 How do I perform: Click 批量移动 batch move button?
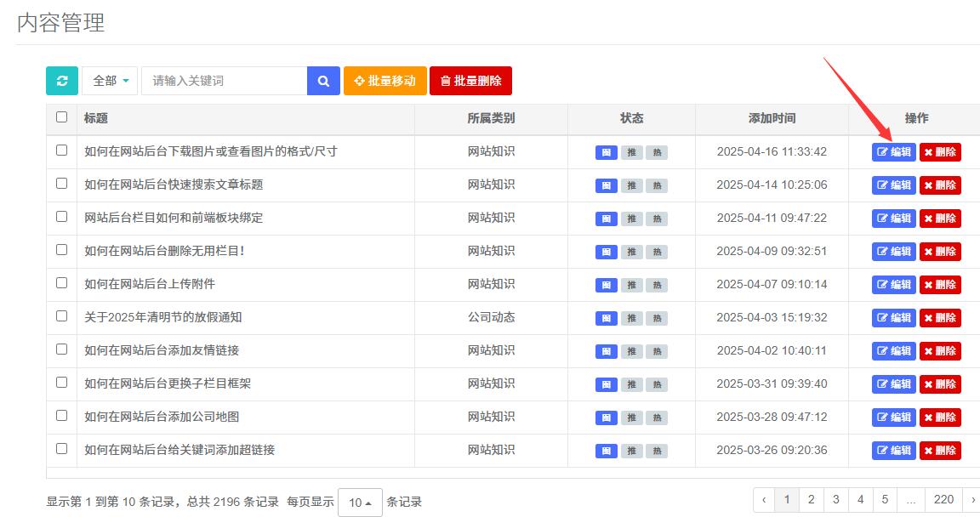[x=385, y=81]
